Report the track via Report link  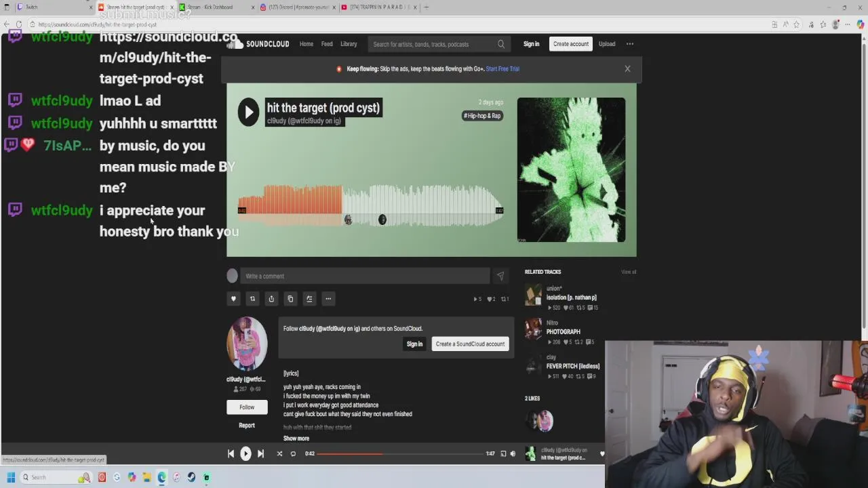247,426
